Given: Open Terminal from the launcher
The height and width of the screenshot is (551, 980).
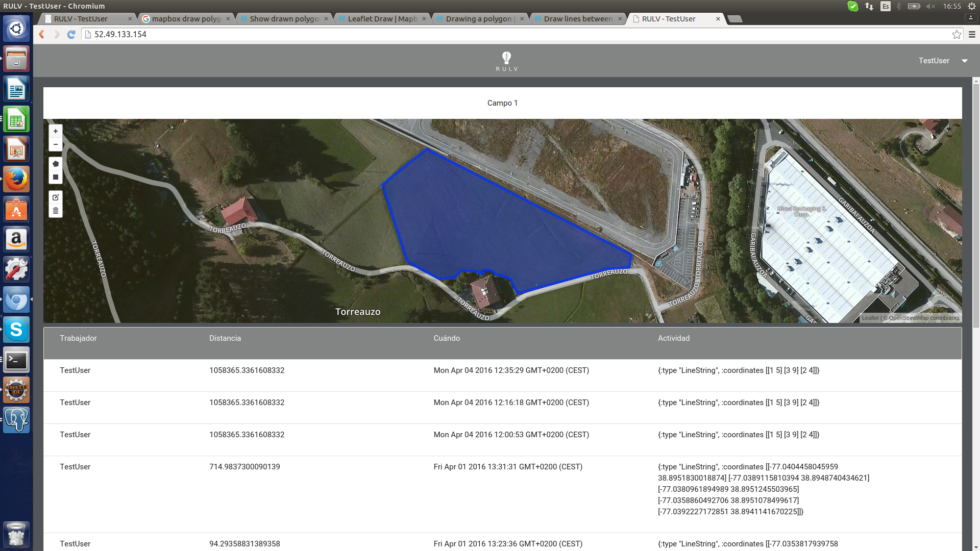Looking at the screenshot, I should (16, 360).
